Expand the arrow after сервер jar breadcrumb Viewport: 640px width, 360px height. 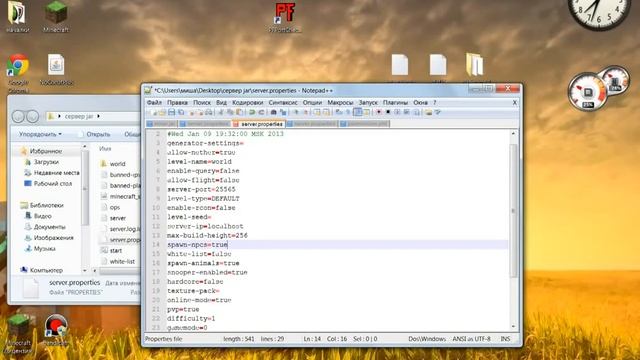pyautogui.click(x=98, y=116)
